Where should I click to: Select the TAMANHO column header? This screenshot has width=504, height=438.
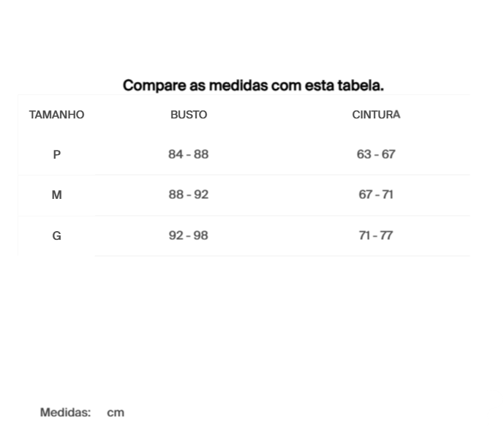click(x=56, y=115)
